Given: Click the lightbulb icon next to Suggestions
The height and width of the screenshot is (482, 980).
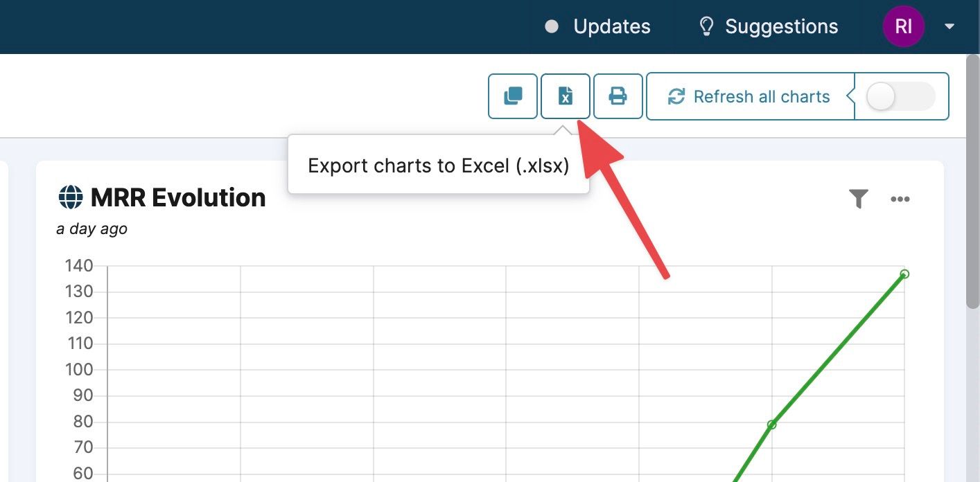Looking at the screenshot, I should [706, 27].
